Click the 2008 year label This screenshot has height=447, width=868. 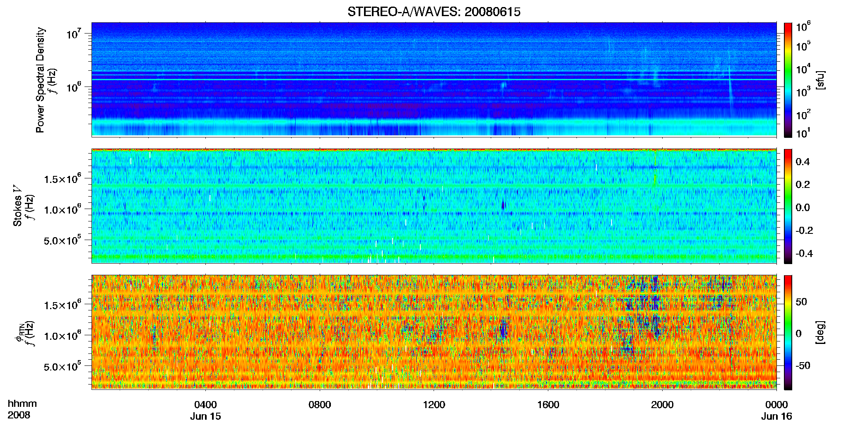click(x=19, y=415)
